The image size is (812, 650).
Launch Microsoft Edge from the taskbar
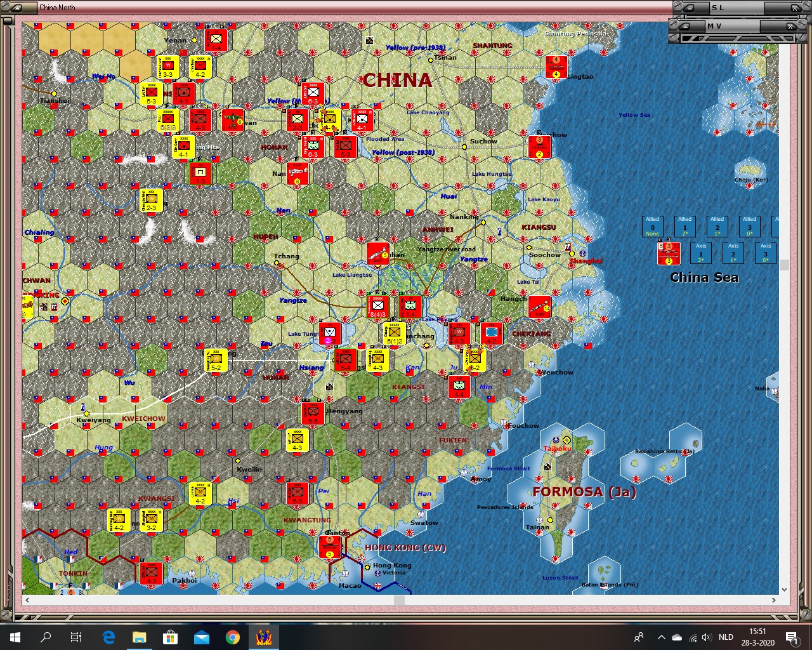[x=108, y=637]
